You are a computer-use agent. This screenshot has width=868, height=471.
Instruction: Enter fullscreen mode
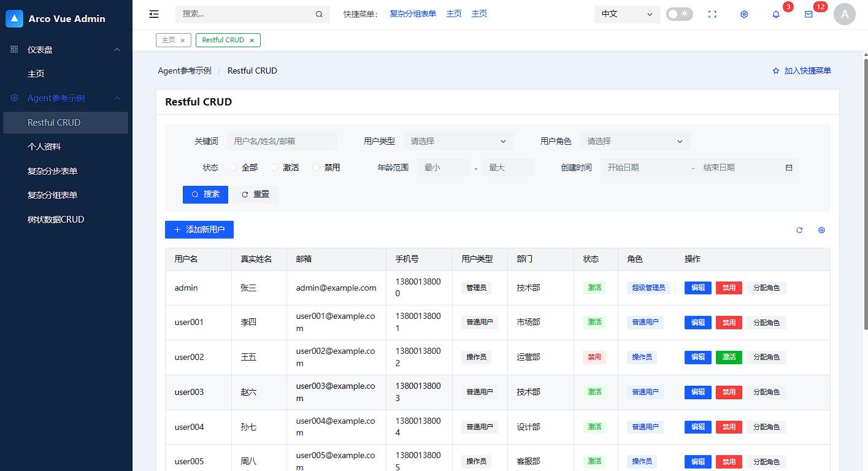click(712, 13)
